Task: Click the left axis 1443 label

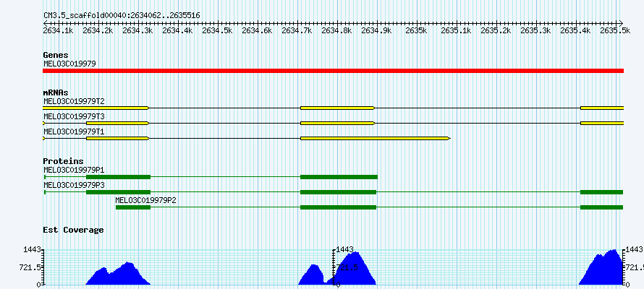Action: 33,249
